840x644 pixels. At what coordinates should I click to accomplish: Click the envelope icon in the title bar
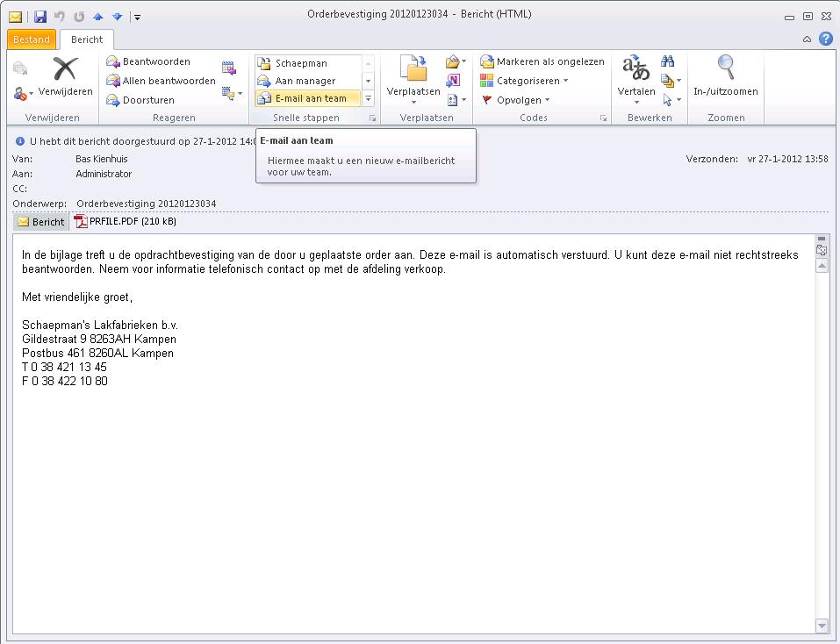(15, 18)
